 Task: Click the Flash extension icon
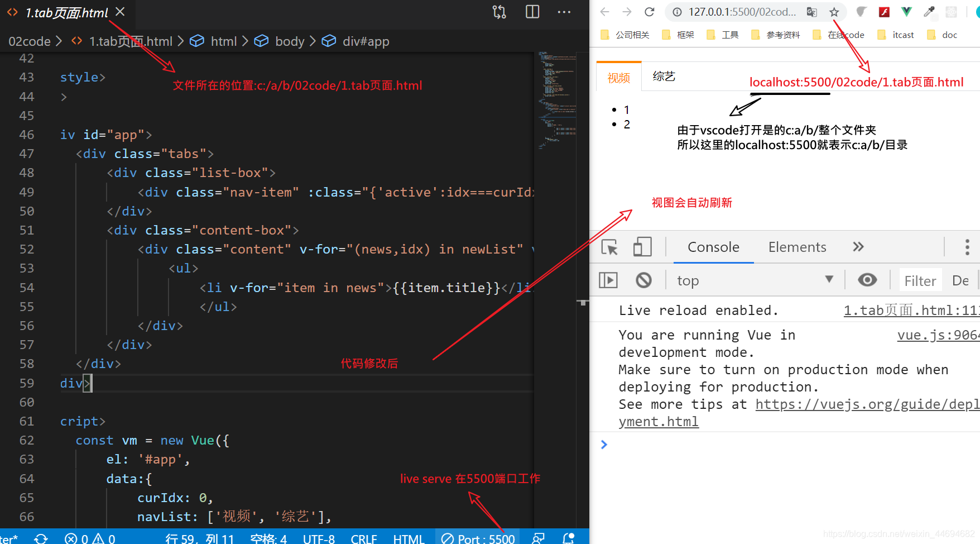tap(884, 12)
